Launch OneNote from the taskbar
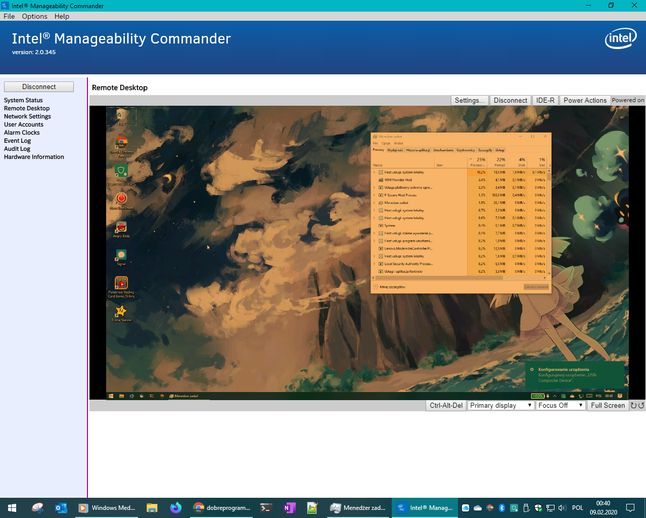Viewport: 646px width, 518px height. coord(289,508)
